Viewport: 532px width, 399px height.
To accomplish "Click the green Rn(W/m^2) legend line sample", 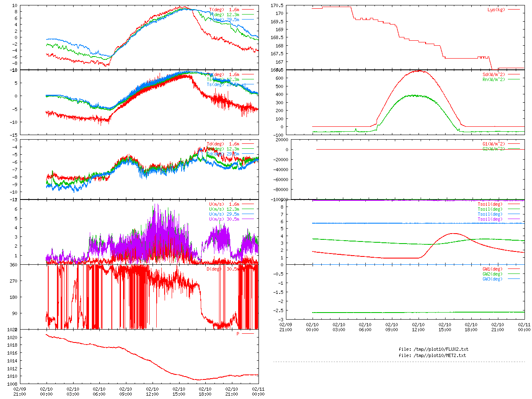I will [513, 79].
